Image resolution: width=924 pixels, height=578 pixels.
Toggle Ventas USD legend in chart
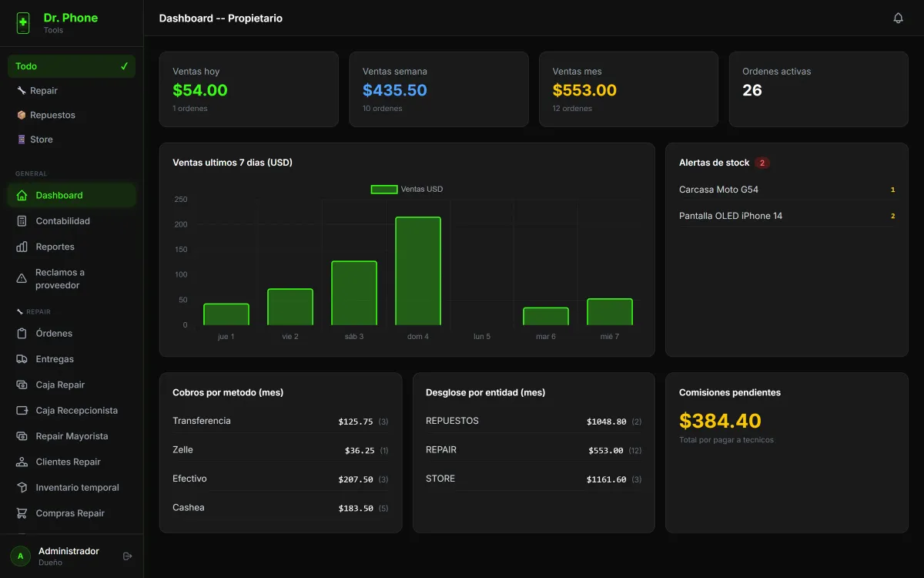pos(407,189)
